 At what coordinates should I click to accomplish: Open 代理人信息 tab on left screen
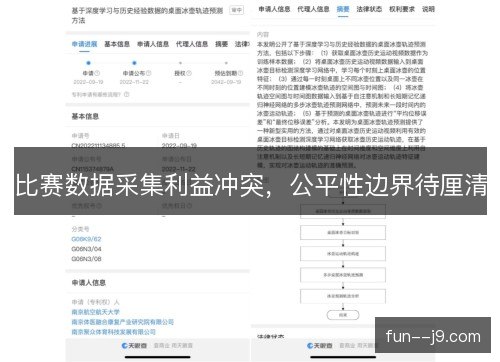pos(192,44)
